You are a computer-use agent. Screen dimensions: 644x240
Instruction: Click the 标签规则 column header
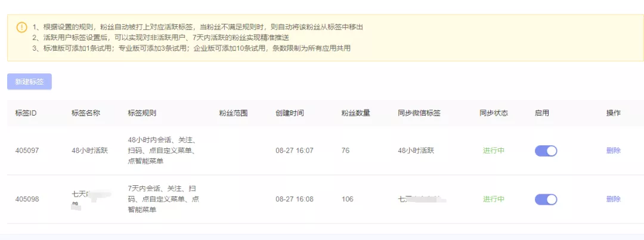pyautogui.click(x=142, y=113)
